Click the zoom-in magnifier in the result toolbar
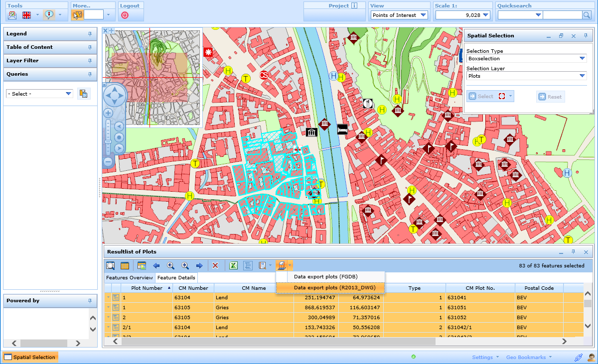 pyautogui.click(x=185, y=265)
